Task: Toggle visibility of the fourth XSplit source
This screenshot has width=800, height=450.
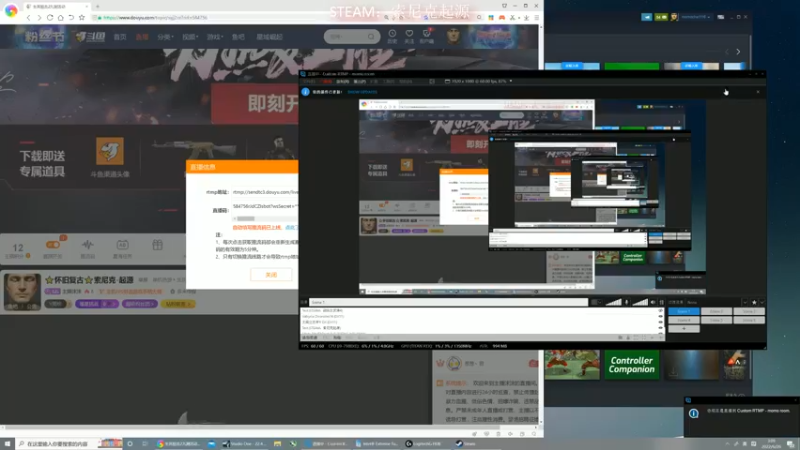Action: 661,328
